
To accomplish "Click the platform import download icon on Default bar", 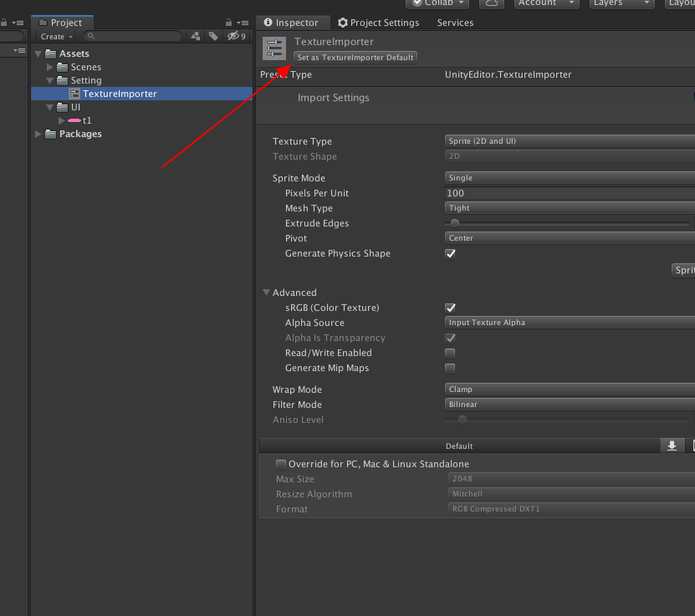I will click(x=672, y=445).
